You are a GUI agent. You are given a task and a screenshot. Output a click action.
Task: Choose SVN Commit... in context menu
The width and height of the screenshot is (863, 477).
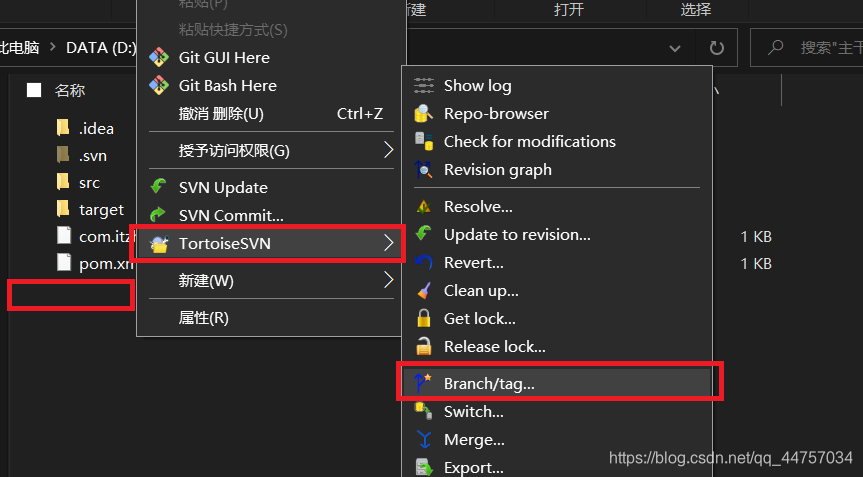(x=231, y=215)
